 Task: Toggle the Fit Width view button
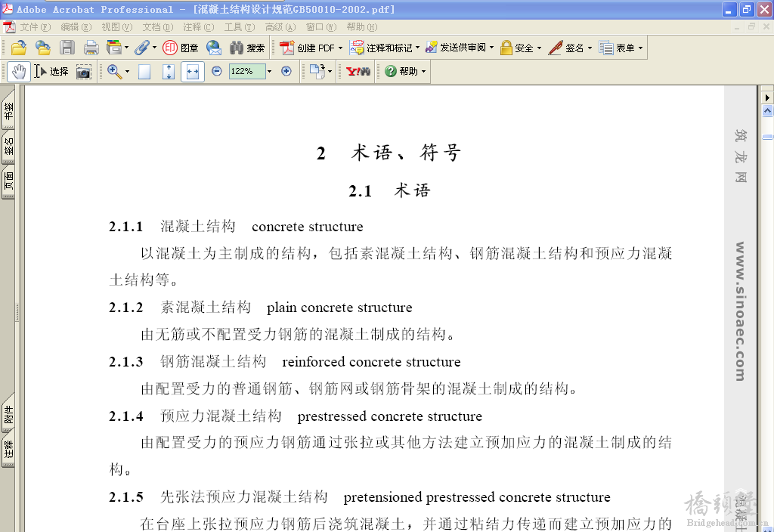coord(193,72)
